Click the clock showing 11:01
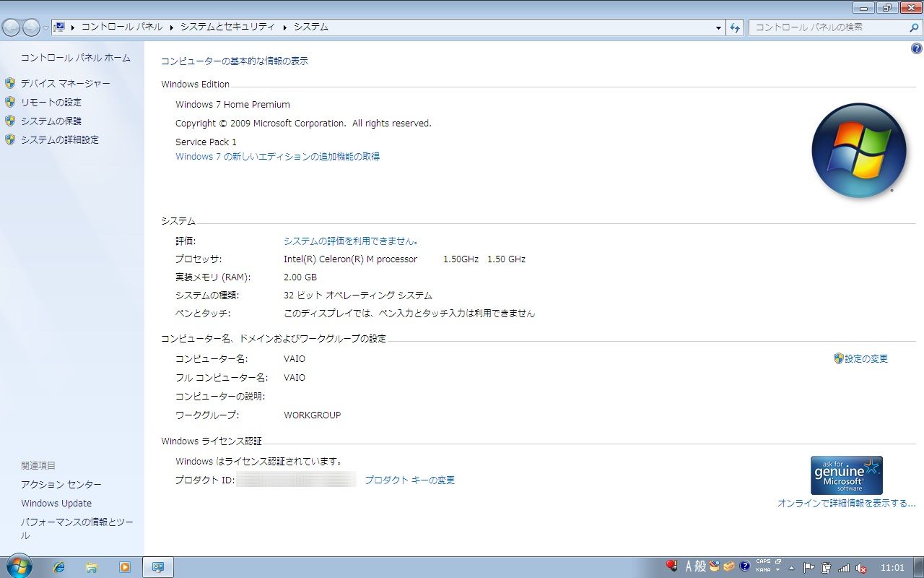The height and width of the screenshot is (578, 924). point(892,568)
